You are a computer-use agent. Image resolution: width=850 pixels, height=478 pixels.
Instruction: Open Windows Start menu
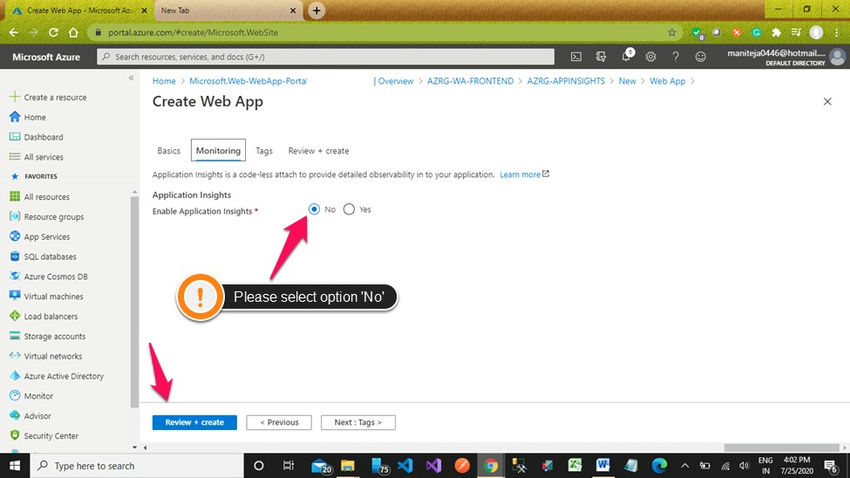[15, 466]
